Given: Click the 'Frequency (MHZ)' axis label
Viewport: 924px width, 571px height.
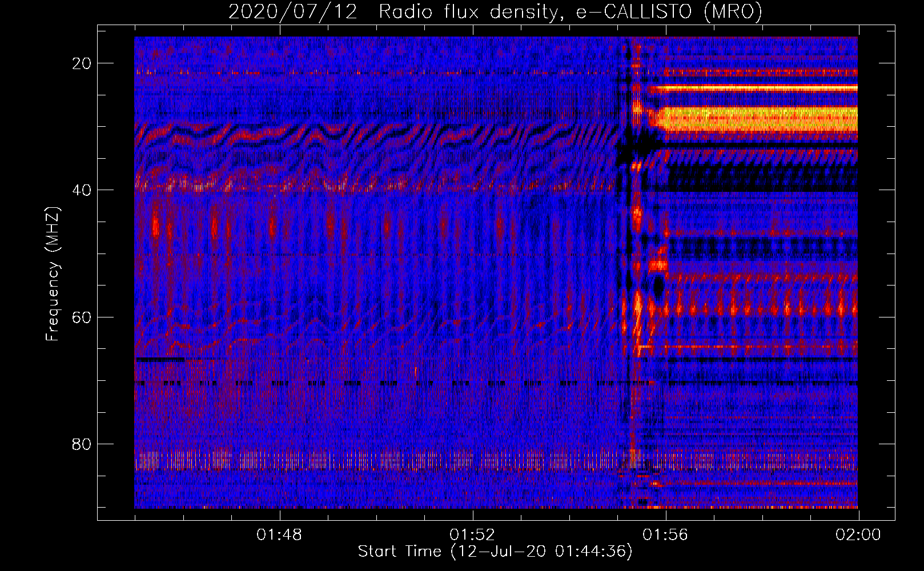Looking at the screenshot, I should click(52, 274).
